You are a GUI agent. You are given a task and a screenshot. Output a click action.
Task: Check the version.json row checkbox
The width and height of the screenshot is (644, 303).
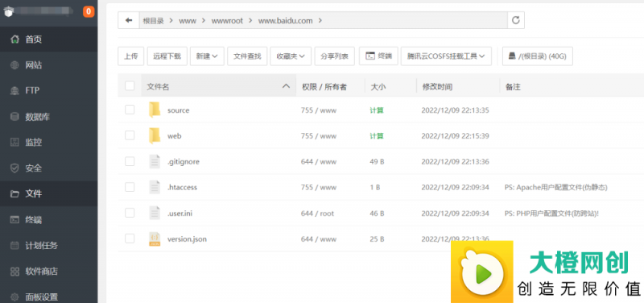pyautogui.click(x=130, y=239)
